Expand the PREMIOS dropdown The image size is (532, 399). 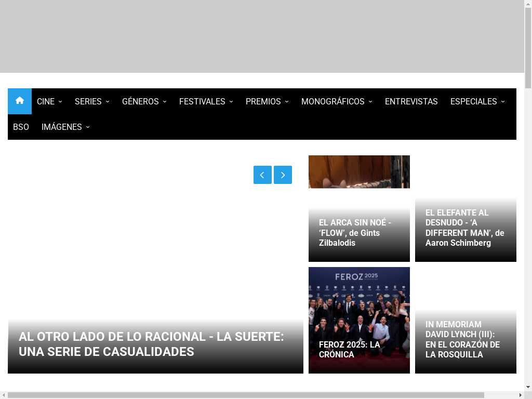[x=267, y=101]
